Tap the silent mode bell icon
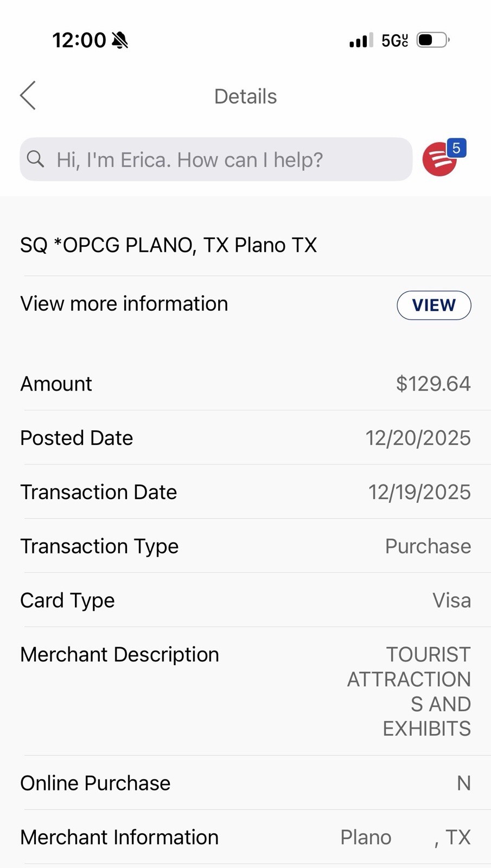The image size is (491, 868). point(120,40)
